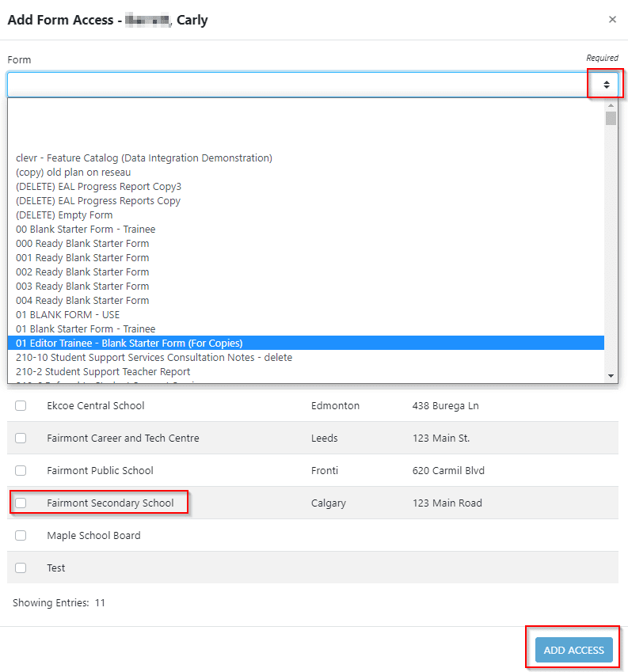Choose 'clevr - Feature Catalog' form option
This screenshot has height=672, width=628.
143,158
